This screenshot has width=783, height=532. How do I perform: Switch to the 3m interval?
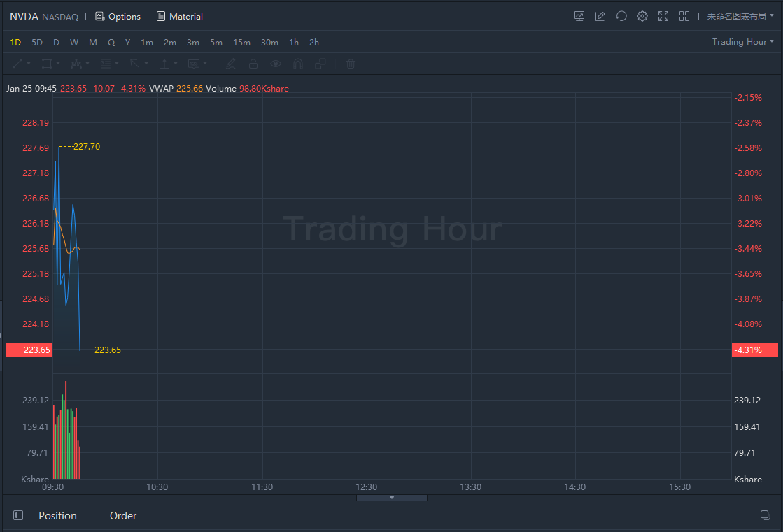point(193,43)
